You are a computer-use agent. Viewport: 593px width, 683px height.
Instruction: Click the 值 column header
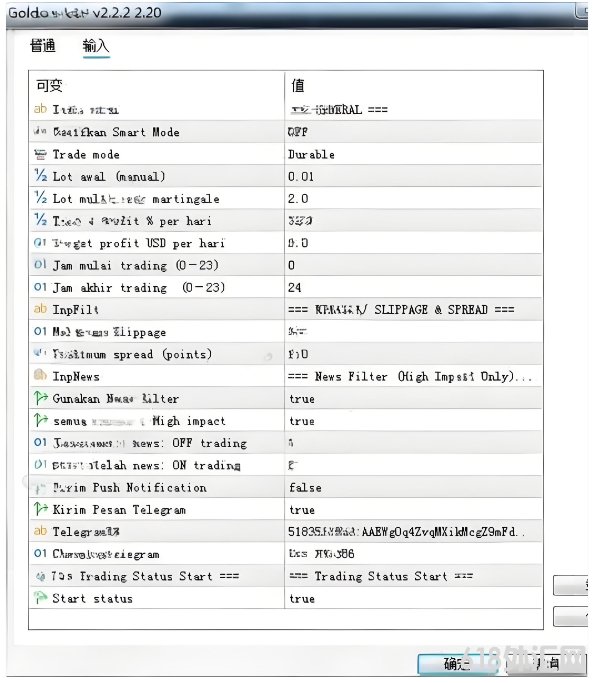pyautogui.click(x=298, y=85)
